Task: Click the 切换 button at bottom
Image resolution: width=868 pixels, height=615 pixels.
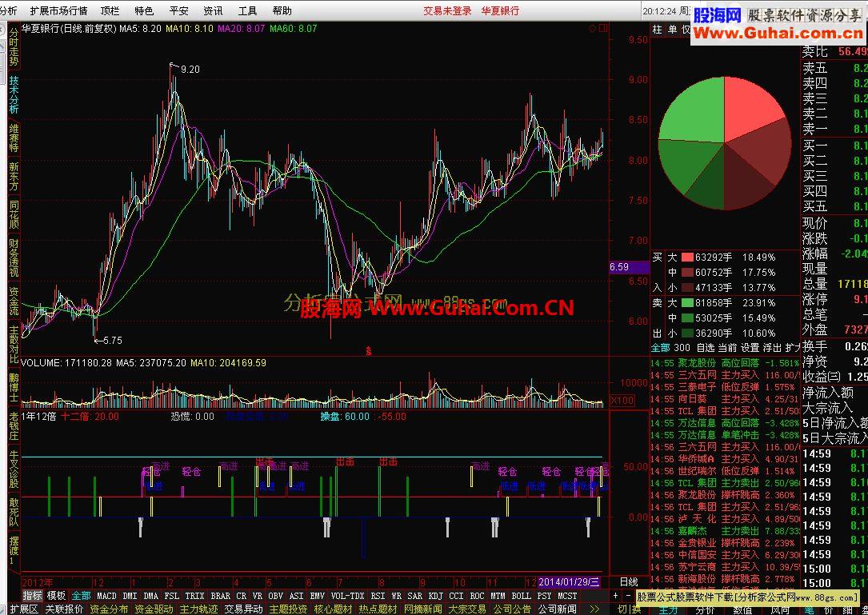Action: point(630,609)
